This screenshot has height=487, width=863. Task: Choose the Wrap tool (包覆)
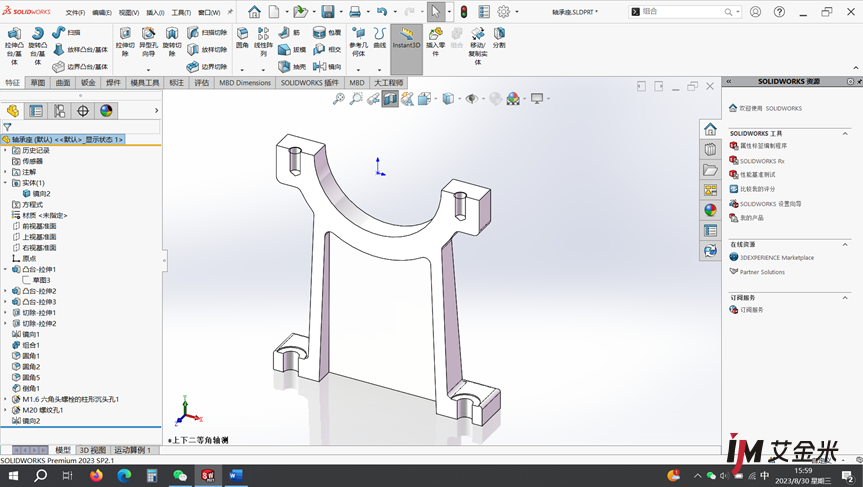click(327, 32)
